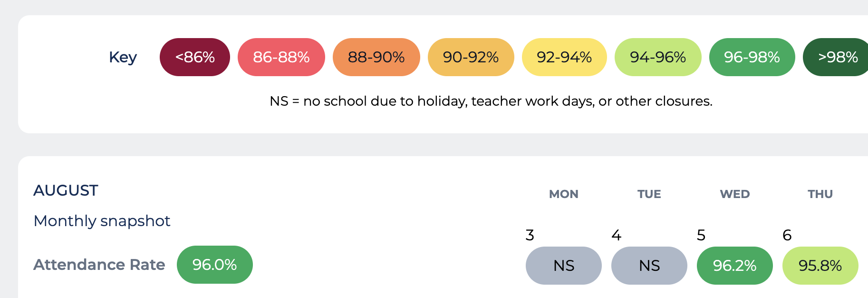Select the 90-92% legend pill
The width and height of the screenshot is (868, 298).
471,57
